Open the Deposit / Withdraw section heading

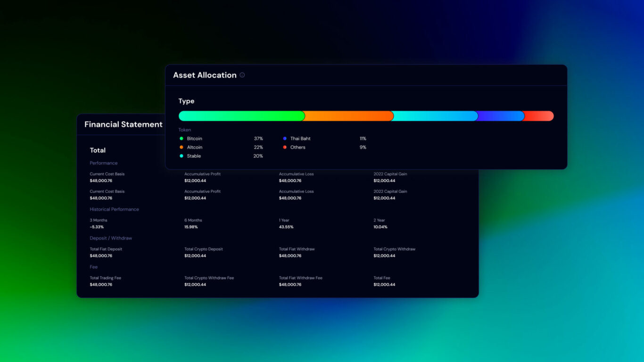point(111,238)
